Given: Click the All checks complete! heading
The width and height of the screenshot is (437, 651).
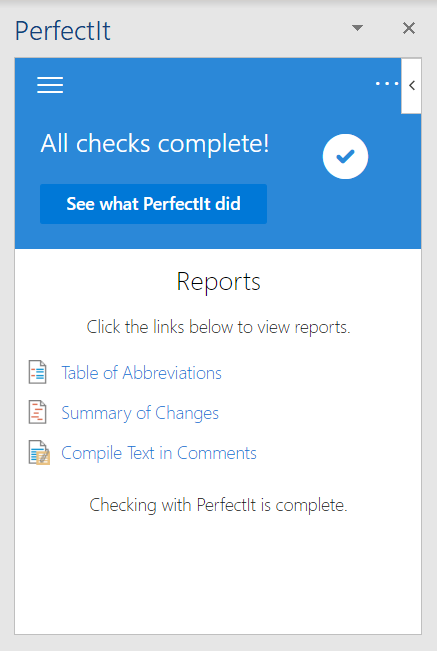Looking at the screenshot, I should (x=155, y=144).
